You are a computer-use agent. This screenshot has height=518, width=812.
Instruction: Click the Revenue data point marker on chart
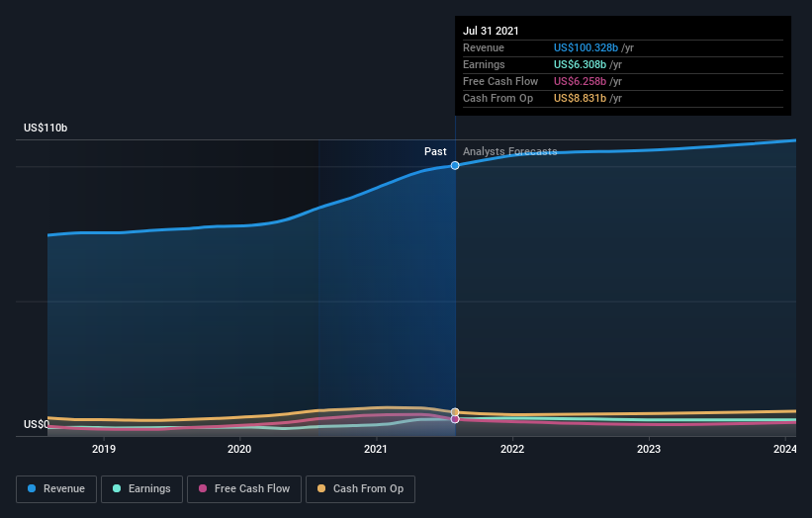click(455, 166)
